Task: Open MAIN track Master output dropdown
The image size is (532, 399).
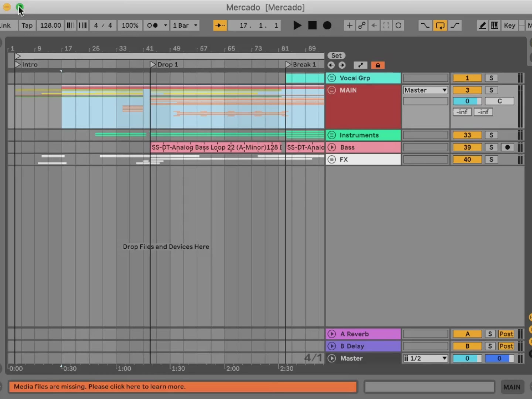Action: click(425, 90)
